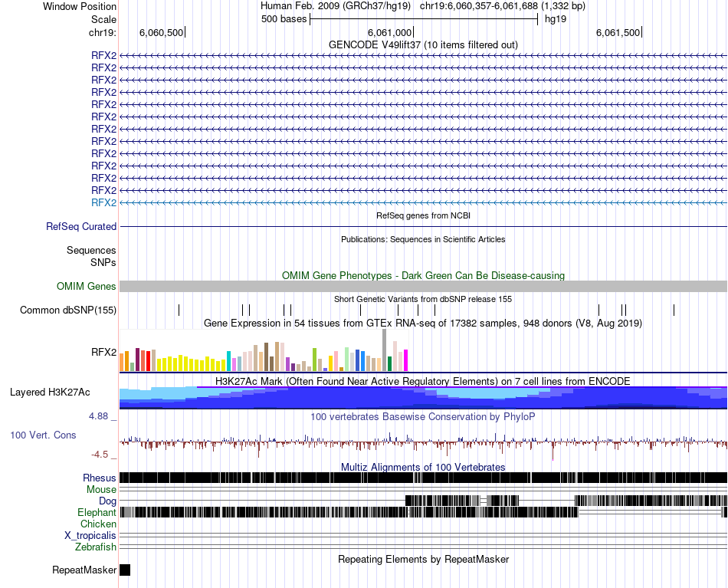Open the RFX2 label beside the GTEx bars
The height and width of the screenshot is (588, 728).
click(x=103, y=352)
